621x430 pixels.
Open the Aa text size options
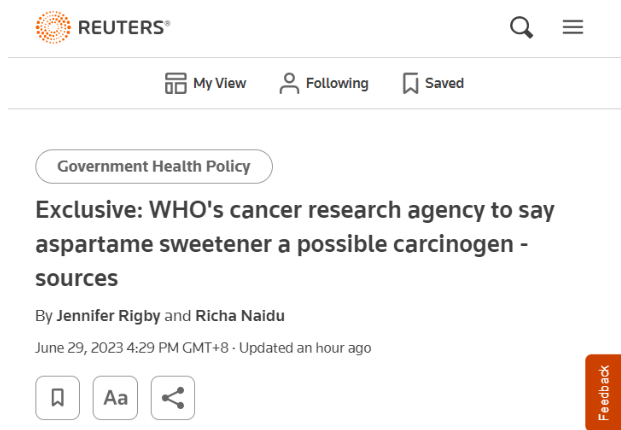pos(115,398)
